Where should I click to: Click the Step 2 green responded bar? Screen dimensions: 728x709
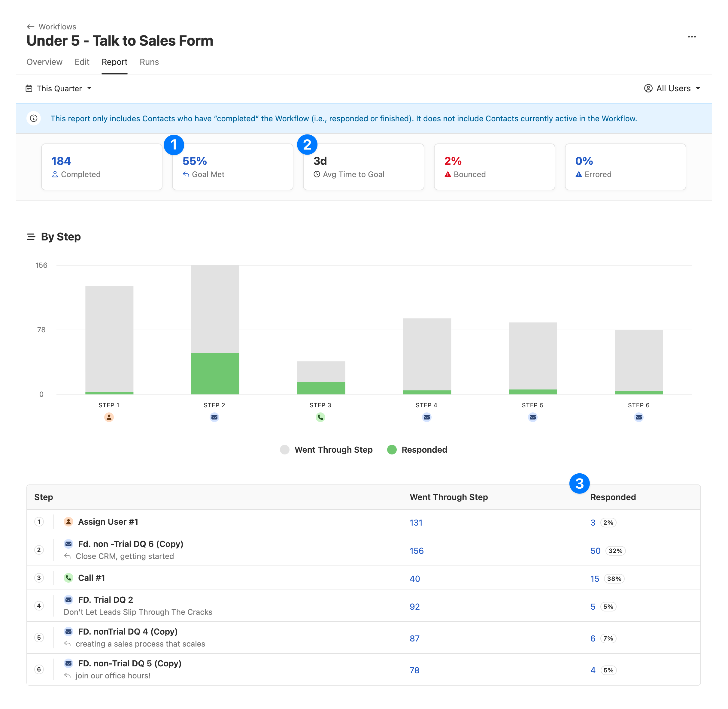point(215,373)
